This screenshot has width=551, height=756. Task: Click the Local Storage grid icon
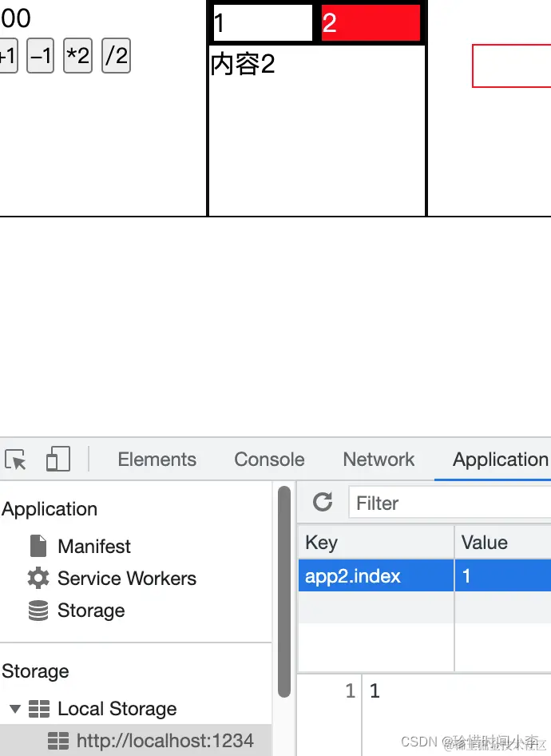[38, 709]
